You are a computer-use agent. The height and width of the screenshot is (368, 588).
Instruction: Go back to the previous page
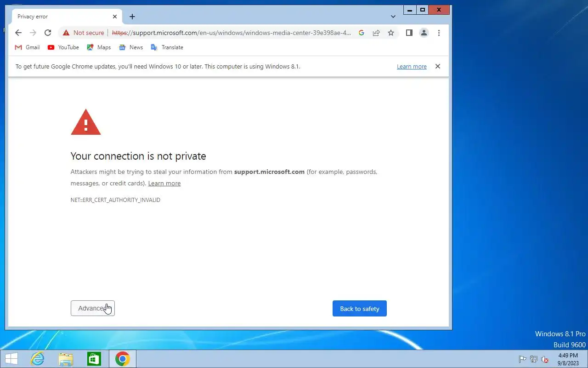(x=18, y=33)
